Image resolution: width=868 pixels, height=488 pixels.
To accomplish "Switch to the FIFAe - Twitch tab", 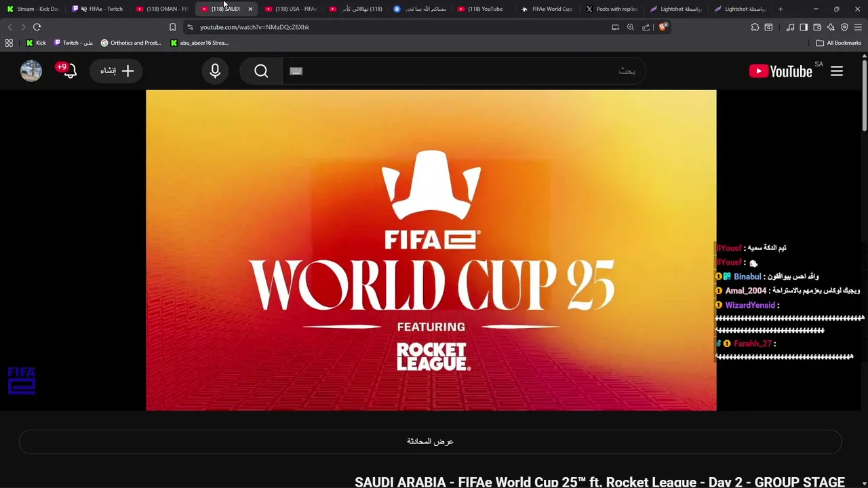I will coord(98,9).
